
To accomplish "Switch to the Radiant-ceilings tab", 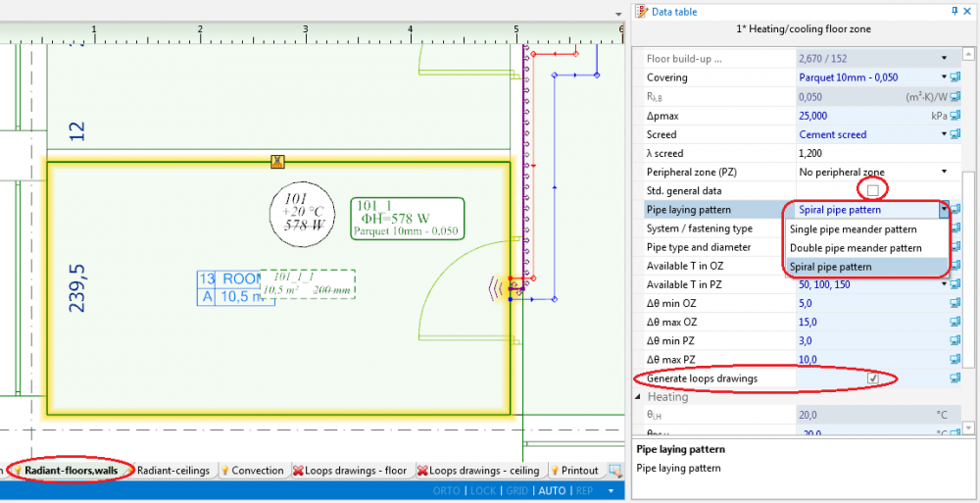I will (172, 471).
